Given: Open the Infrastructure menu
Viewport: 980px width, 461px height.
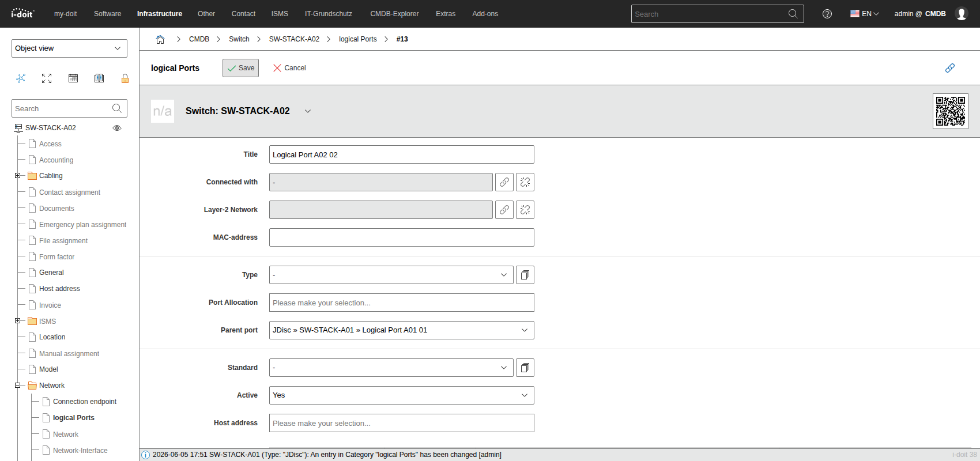Looking at the screenshot, I should 160,14.
